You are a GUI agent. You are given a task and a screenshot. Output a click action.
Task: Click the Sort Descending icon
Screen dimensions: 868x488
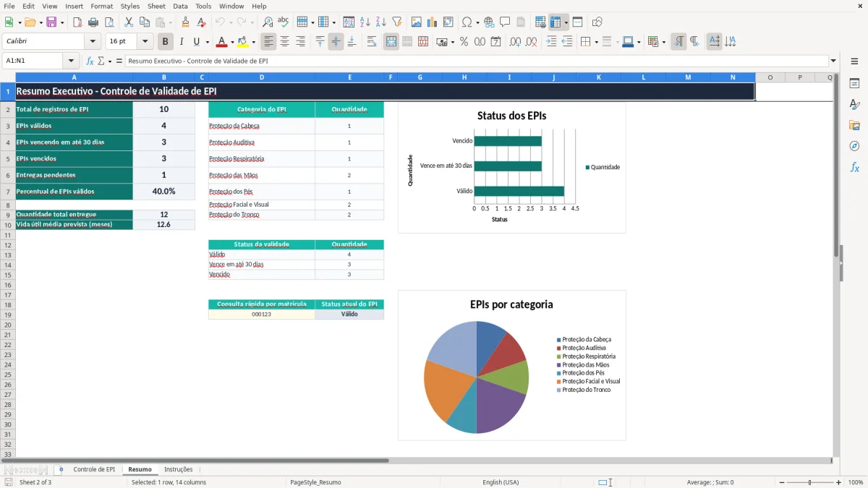pos(381,22)
